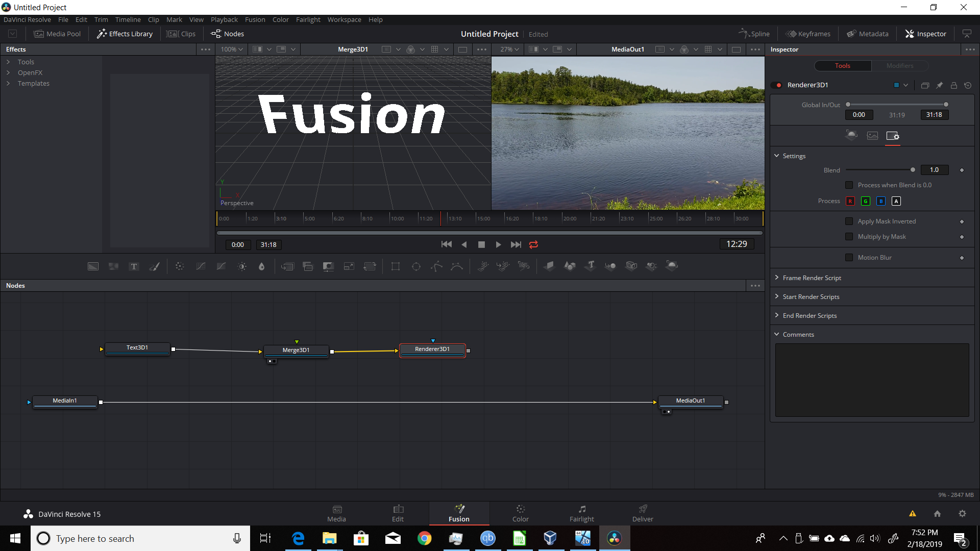The height and width of the screenshot is (551, 980).
Task: Expand Start Render Scripts section
Action: (x=777, y=296)
